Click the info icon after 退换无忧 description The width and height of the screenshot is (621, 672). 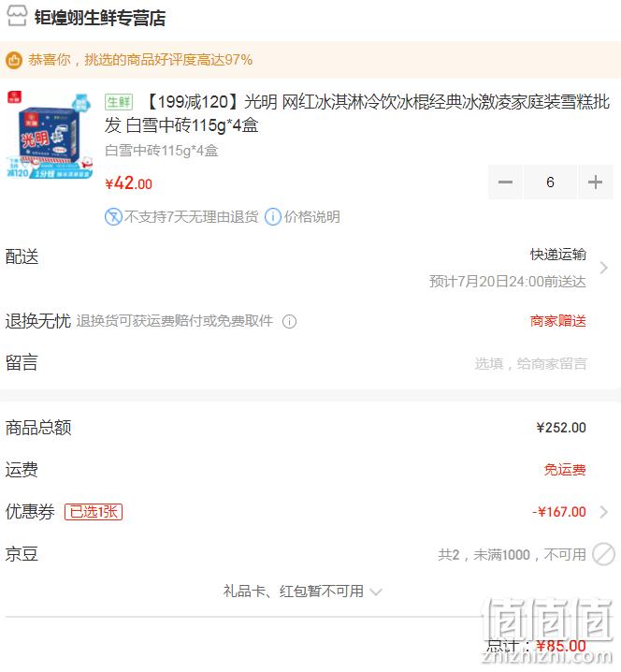(289, 321)
